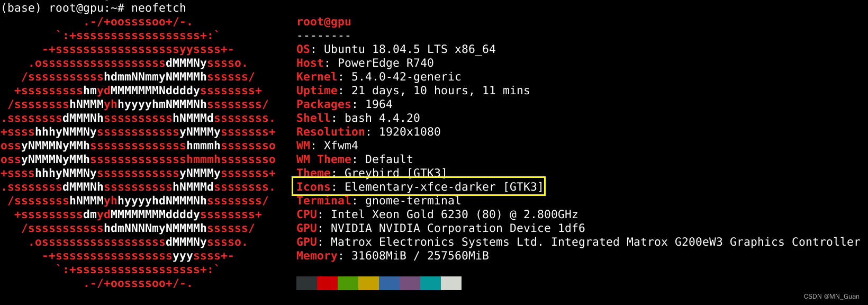Click the Terminal value 'gnome-terminal'

(413, 201)
